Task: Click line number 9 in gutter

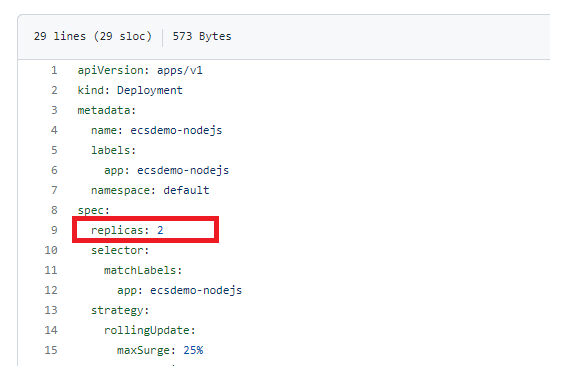Action: [54, 230]
